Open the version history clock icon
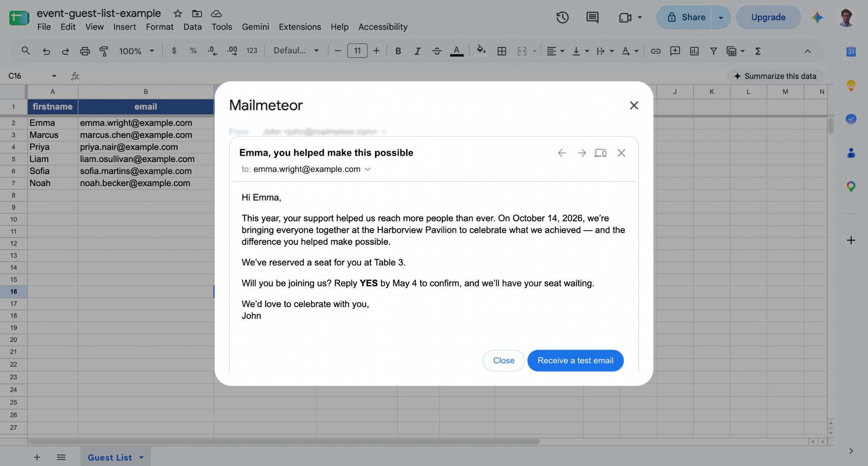 click(x=562, y=17)
